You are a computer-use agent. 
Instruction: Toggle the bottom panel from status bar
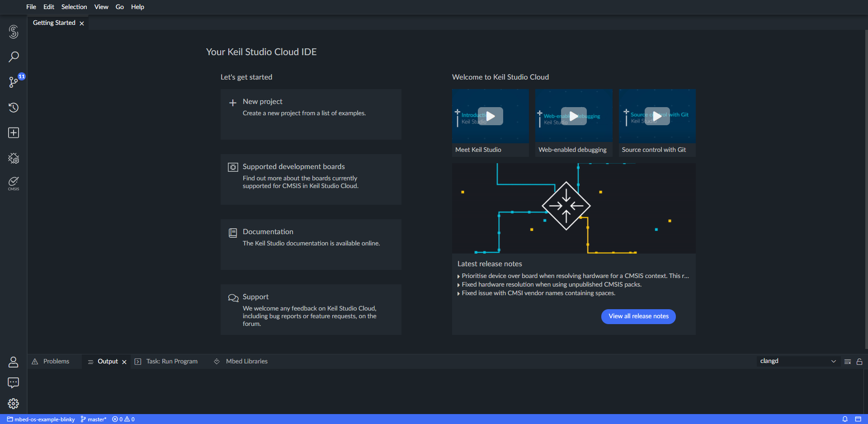click(858, 419)
